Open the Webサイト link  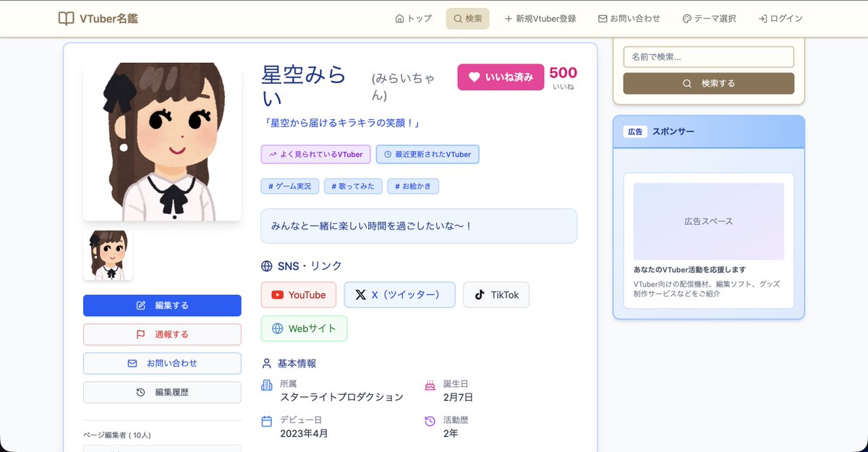point(304,328)
